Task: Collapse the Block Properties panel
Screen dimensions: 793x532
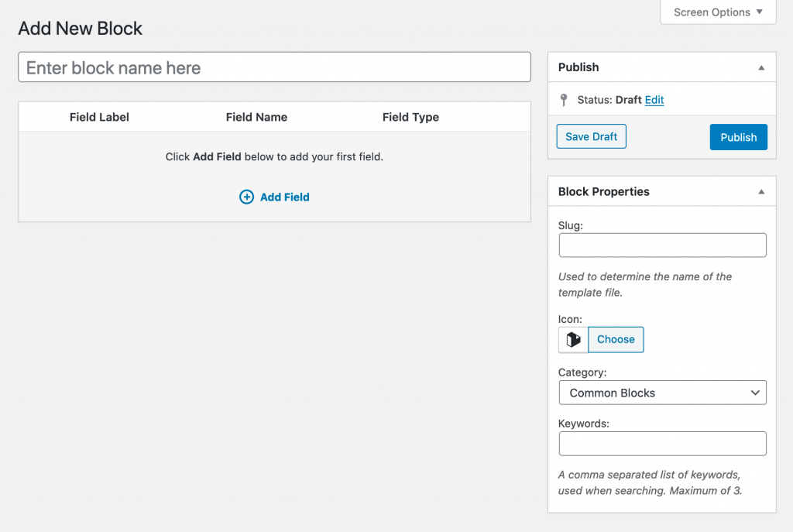Action: tap(761, 191)
